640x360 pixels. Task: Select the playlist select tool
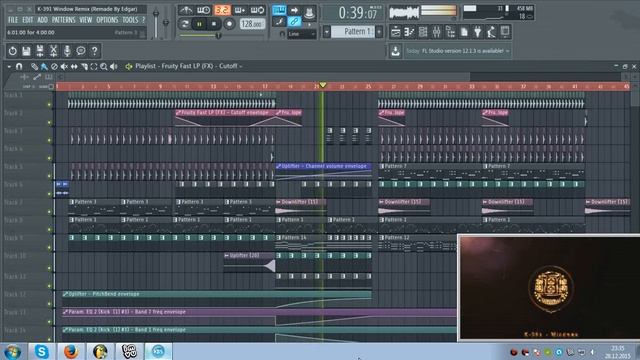94,66
